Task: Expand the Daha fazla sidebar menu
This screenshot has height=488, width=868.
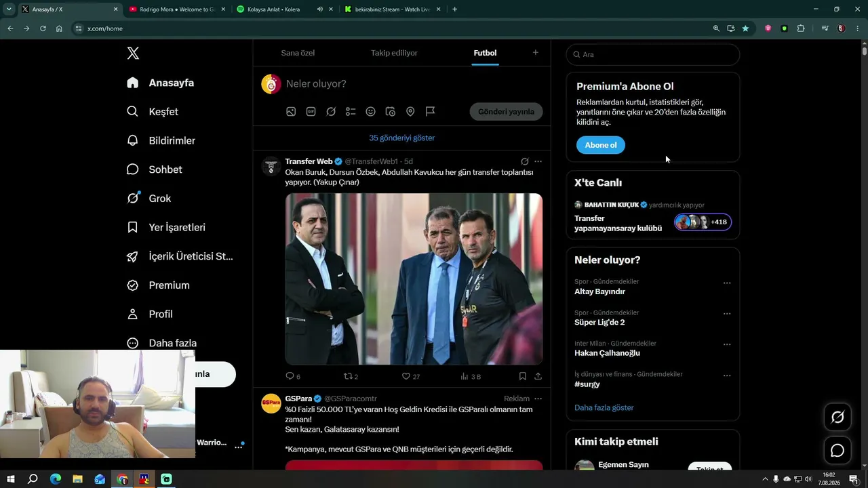Action: click(161, 343)
